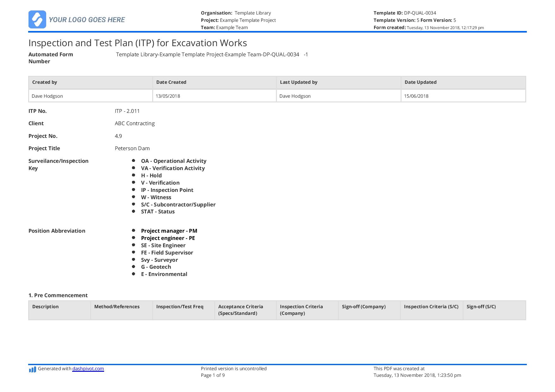This screenshot has width=555, height=392.
Task: Select 'OA - Operational Activity' key item
Action: pos(174,161)
